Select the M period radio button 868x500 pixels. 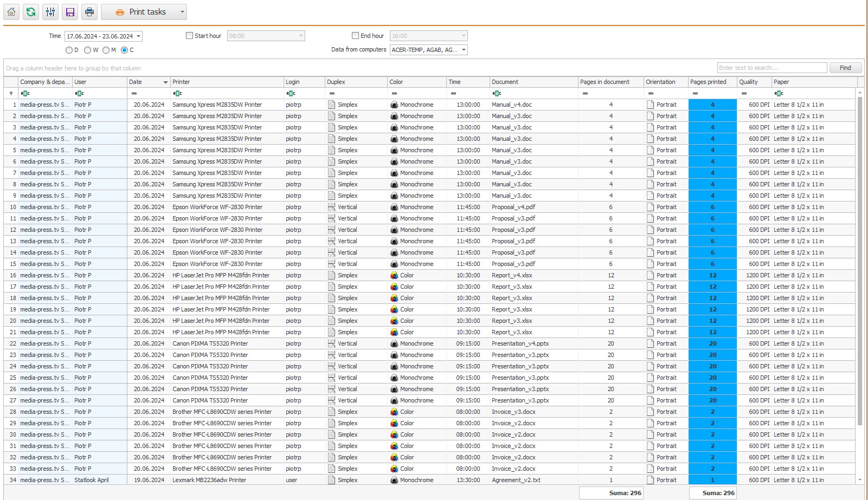[x=106, y=50]
